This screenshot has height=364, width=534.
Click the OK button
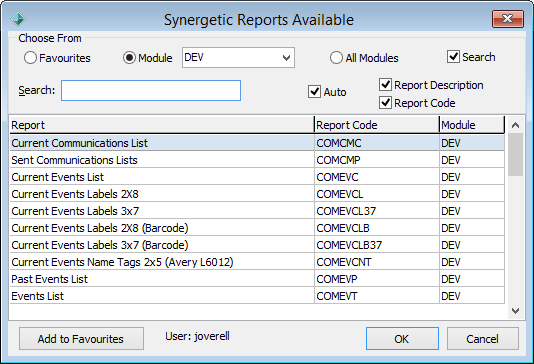pos(402,339)
